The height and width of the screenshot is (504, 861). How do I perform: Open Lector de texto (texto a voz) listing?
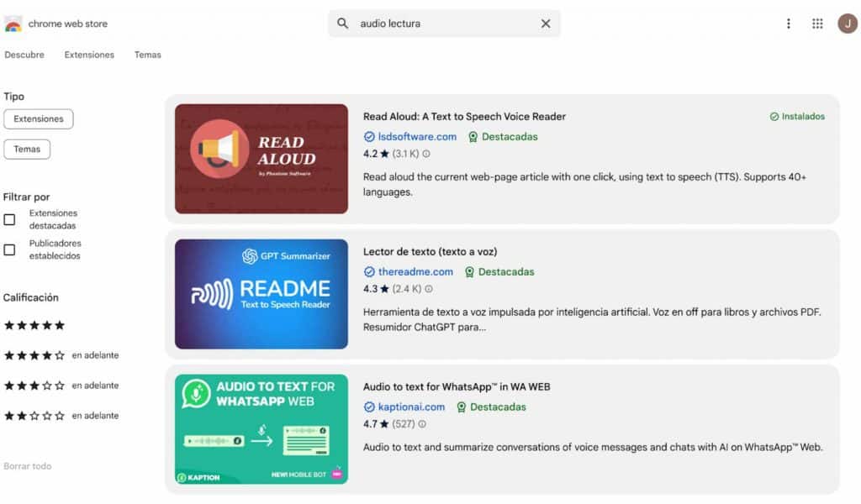pyautogui.click(x=430, y=252)
